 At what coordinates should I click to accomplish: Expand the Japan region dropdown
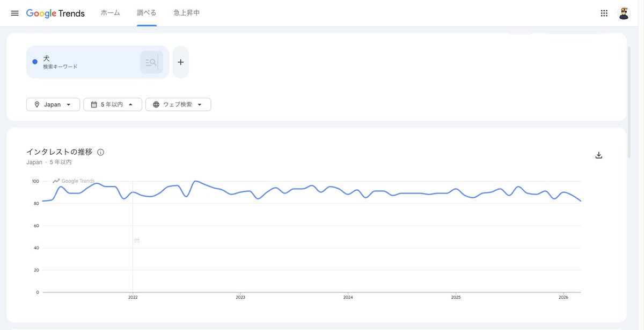(53, 104)
